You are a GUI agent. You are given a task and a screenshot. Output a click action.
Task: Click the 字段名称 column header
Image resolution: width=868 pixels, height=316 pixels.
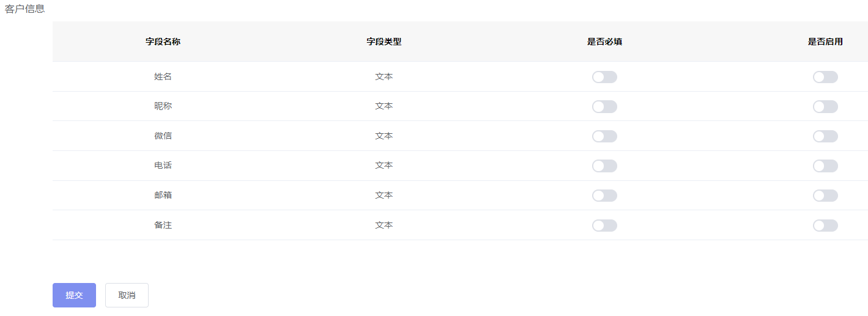point(163,42)
